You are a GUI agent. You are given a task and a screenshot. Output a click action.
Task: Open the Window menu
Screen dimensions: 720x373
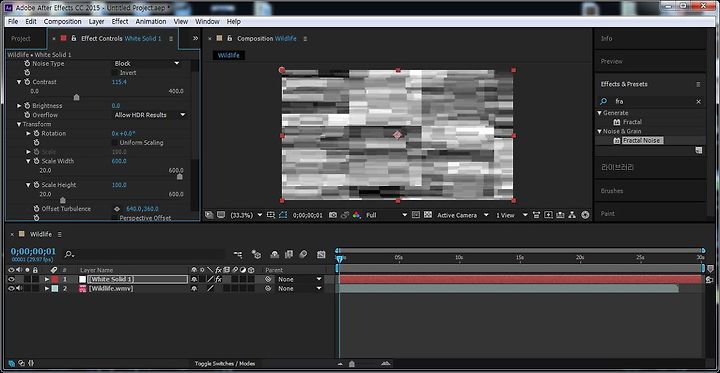[x=207, y=22]
